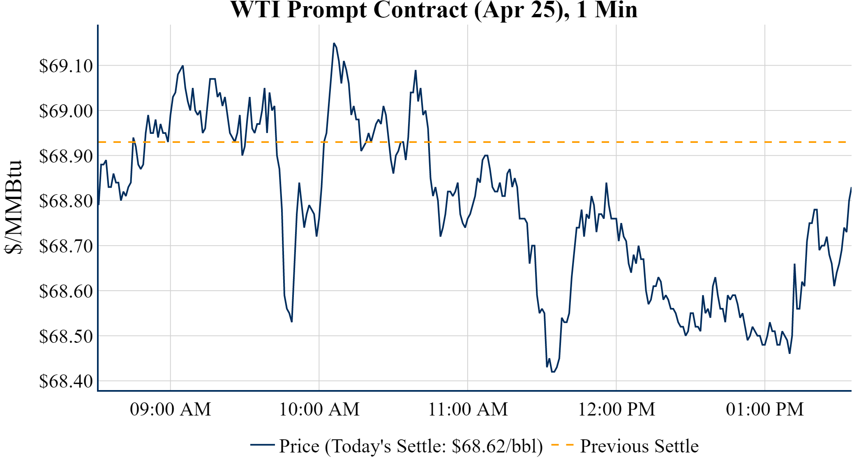Click the chart title WTI Prompt Contract

434,10
